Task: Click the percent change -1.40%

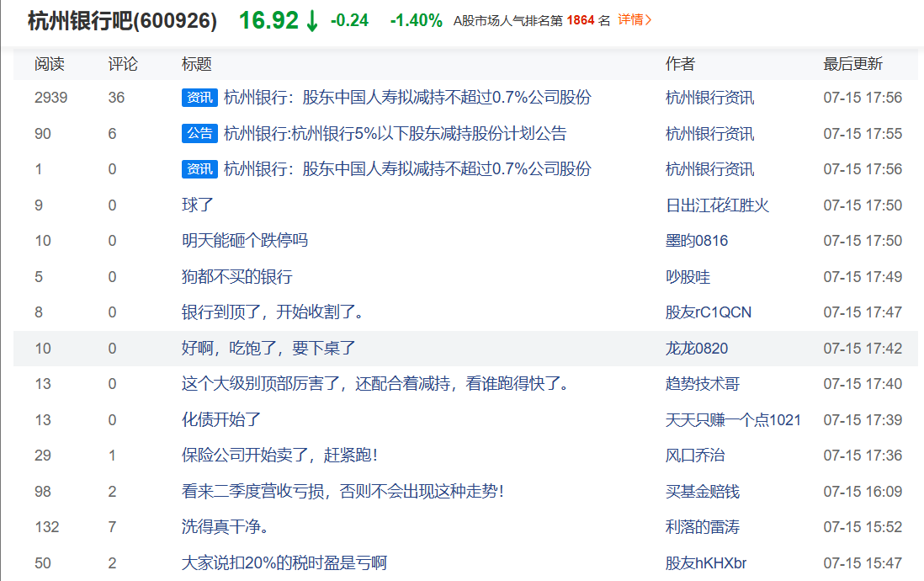Action: (416, 21)
